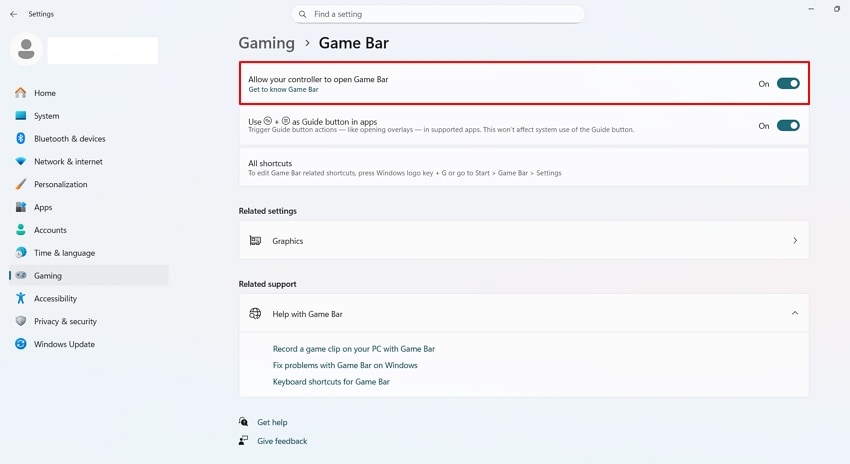The width and height of the screenshot is (850, 464).
Task: Click the Privacy shield icon
Action: [x=21, y=321]
